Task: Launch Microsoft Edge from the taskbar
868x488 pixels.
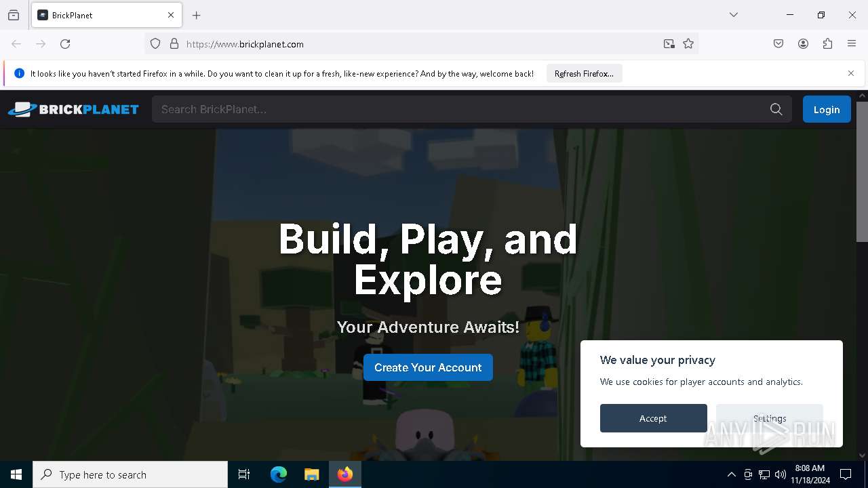Action: [279, 474]
